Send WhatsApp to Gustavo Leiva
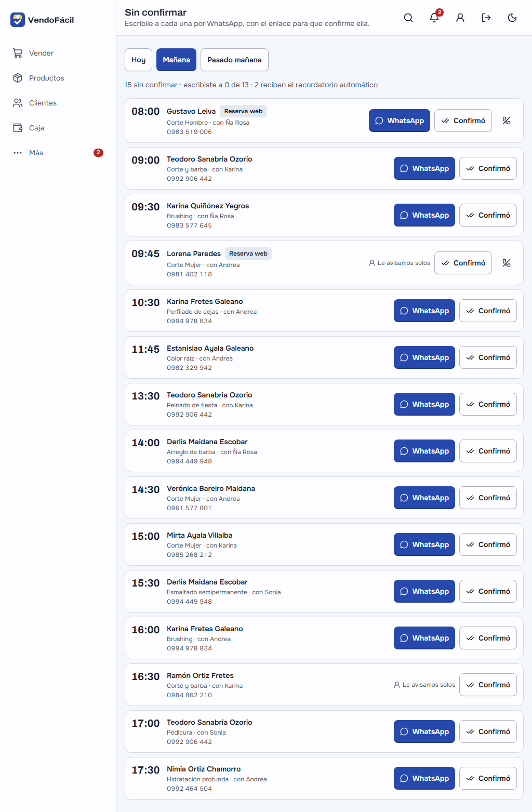532x812 pixels. 400,121
